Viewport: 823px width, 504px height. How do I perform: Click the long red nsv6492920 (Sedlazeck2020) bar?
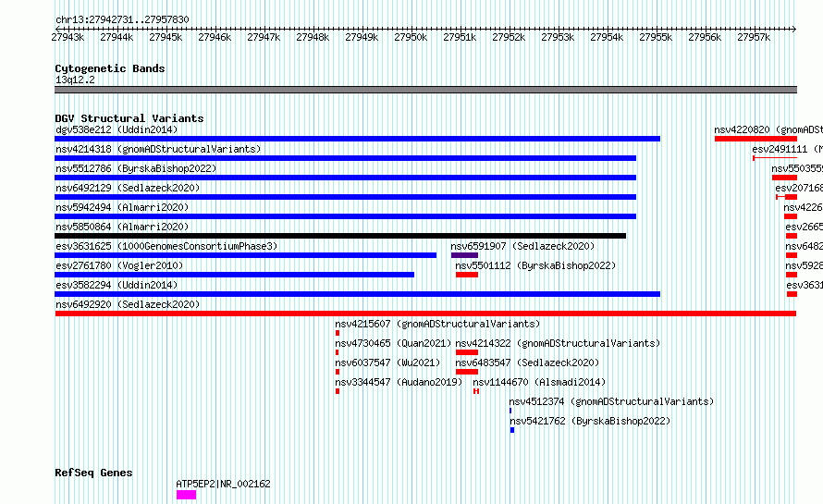(425, 313)
